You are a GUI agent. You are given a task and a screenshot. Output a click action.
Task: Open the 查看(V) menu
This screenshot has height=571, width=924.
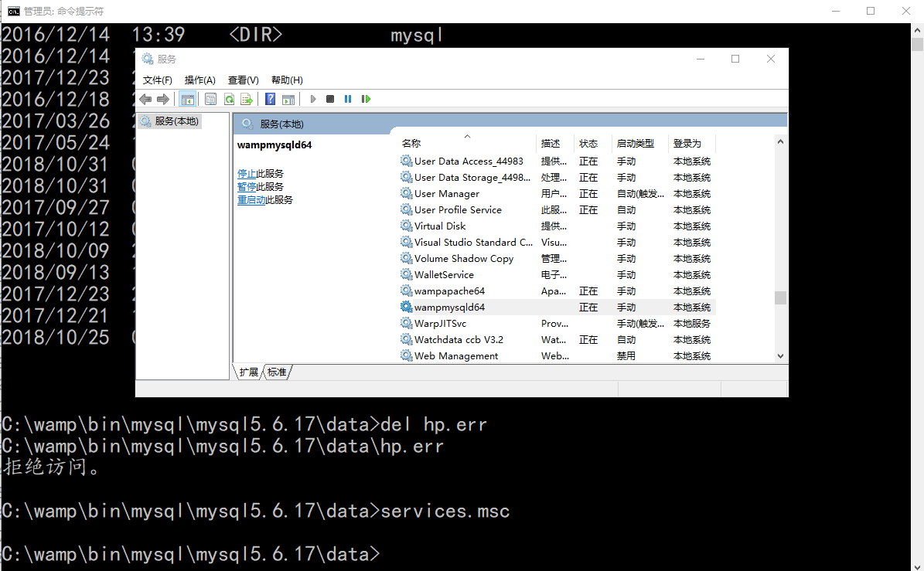tap(243, 80)
